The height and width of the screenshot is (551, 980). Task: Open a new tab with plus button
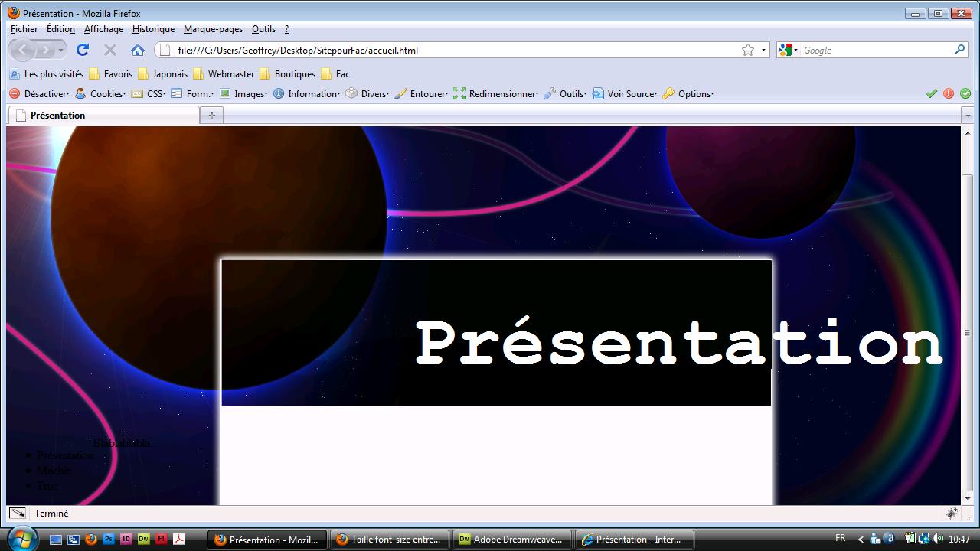(x=211, y=116)
